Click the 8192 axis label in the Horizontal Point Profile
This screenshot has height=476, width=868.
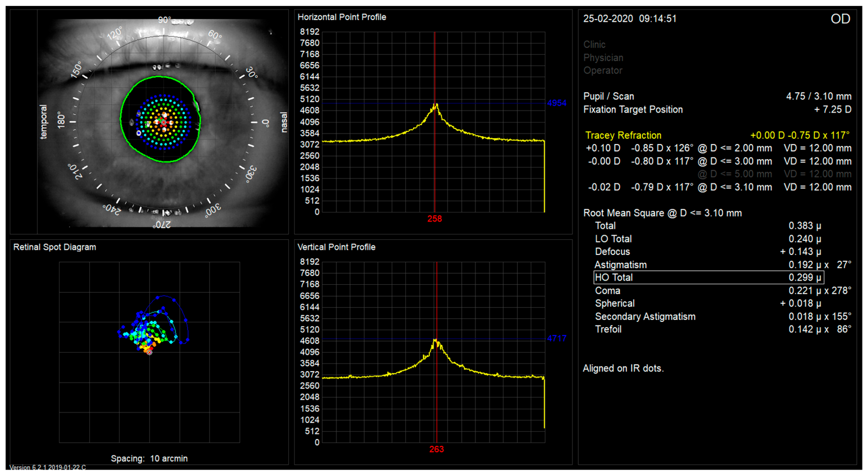click(309, 32)
